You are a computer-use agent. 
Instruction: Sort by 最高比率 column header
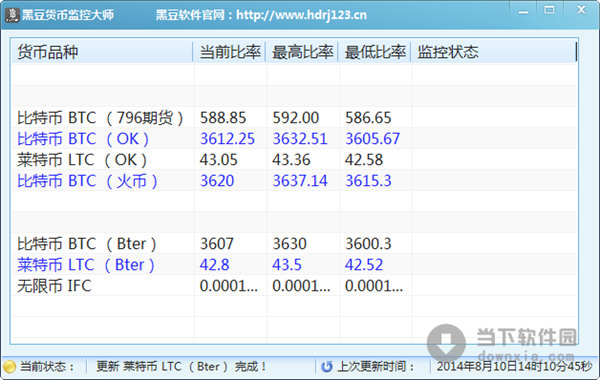coord(302,52)
